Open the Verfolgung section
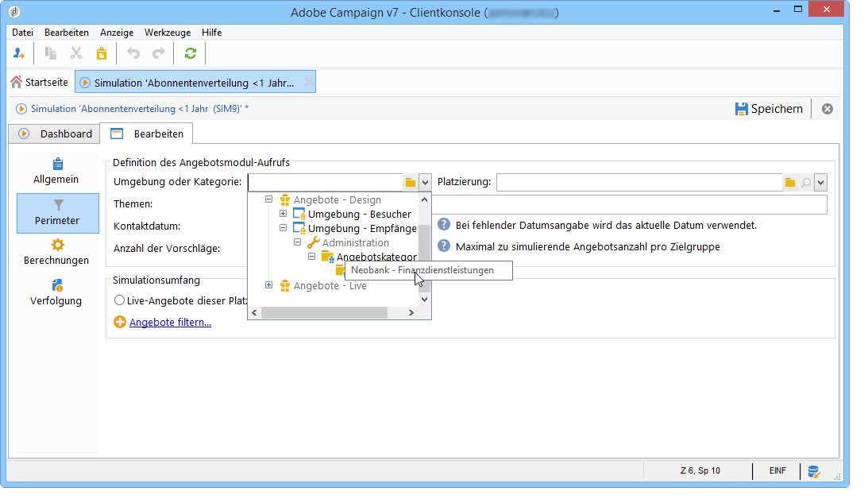The width and height of the screenshot is (868, 503). (56, 293)
